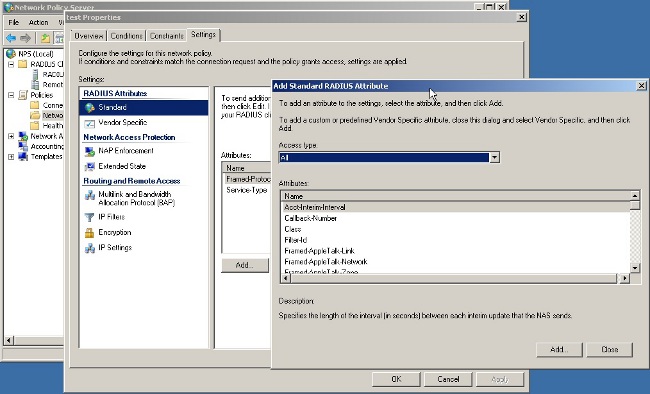
Task: Click Cancel in test Properties window
Action: point(448,379)
